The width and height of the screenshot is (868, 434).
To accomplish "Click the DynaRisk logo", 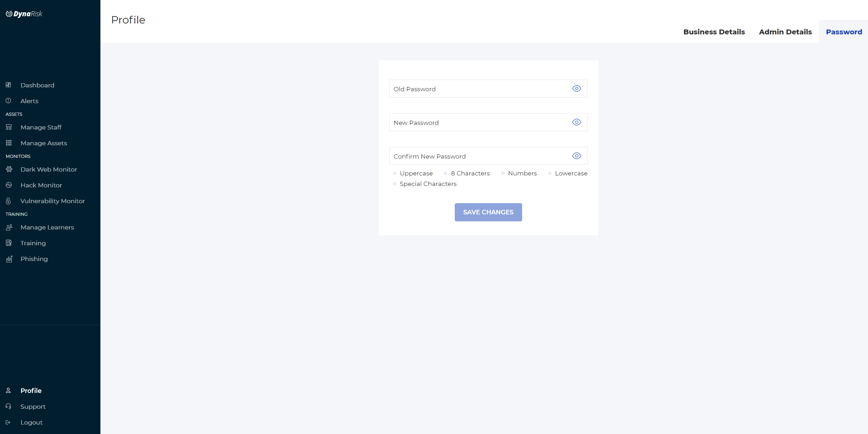I will pos(24,14).
